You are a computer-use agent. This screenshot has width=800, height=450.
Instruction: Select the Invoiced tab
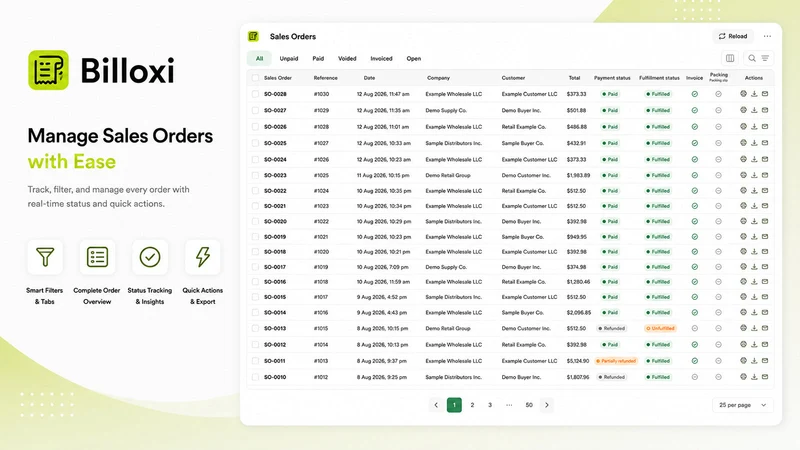pyautogui.click(x=381, y=59)
